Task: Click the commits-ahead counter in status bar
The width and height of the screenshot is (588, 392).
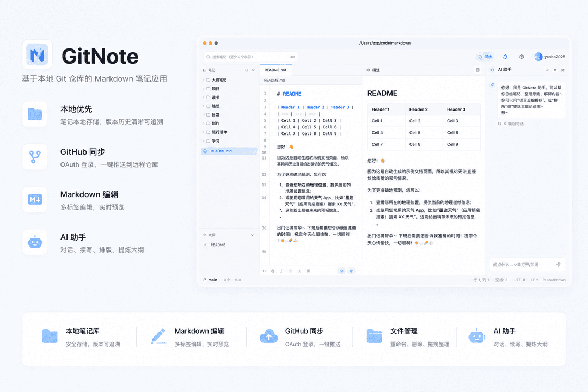Action: (227, 280)
